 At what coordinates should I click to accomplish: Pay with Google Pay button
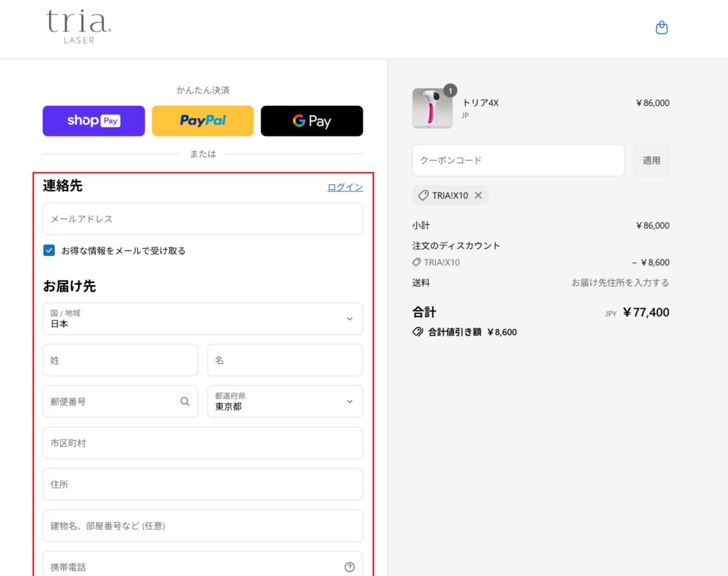312,121
